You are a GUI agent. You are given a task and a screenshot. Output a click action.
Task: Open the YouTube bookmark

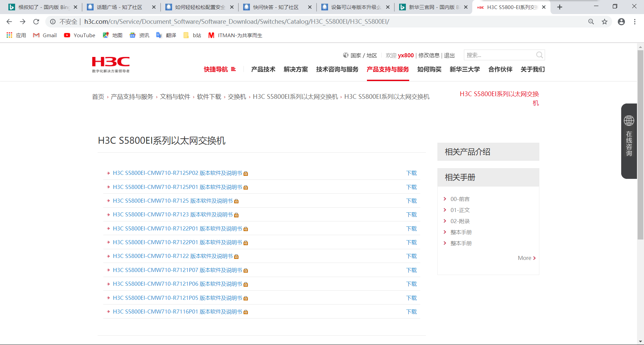pyautogui.click(x=79, y=35)
